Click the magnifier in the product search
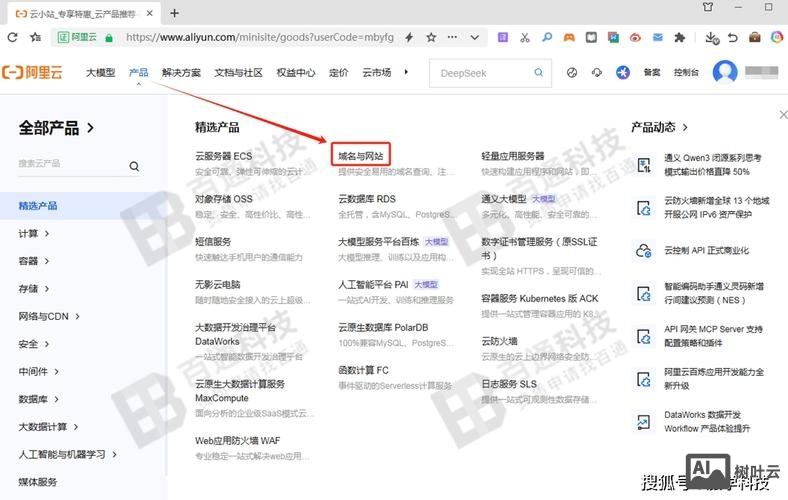This screenshot has height=500, width=788. pyautogui.click(x=134, y=166)
